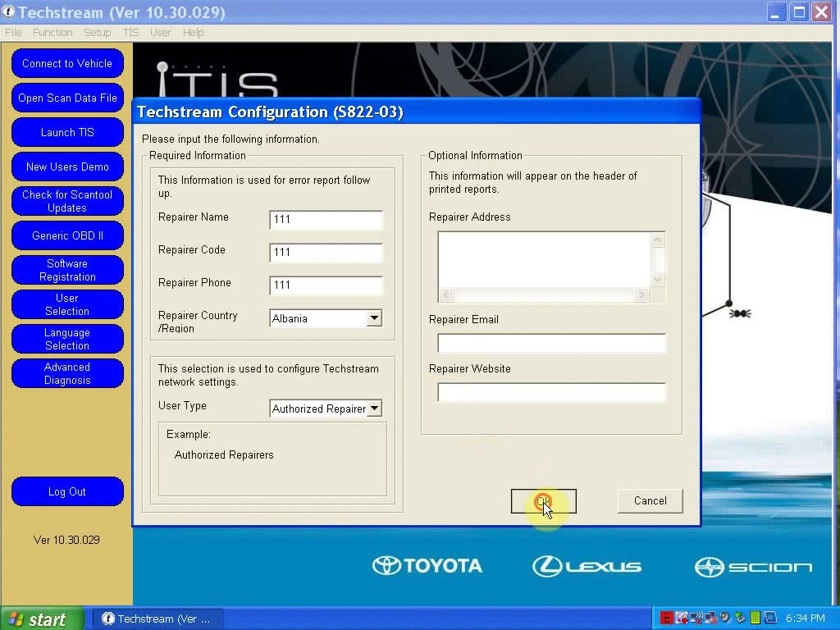Click the Repairer Code input field
Screen dimensions: 840x630
(x=326, y=253)
